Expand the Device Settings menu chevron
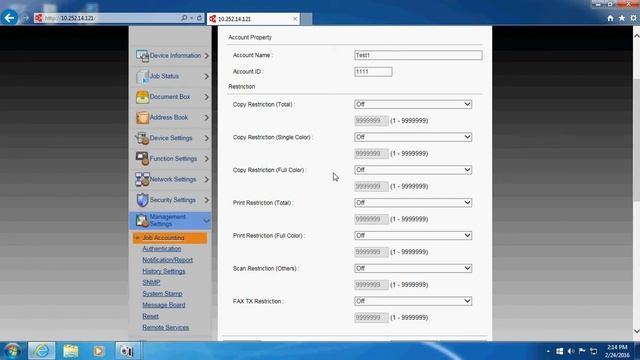This screenshot has width=640, height=360. (207, 138)
